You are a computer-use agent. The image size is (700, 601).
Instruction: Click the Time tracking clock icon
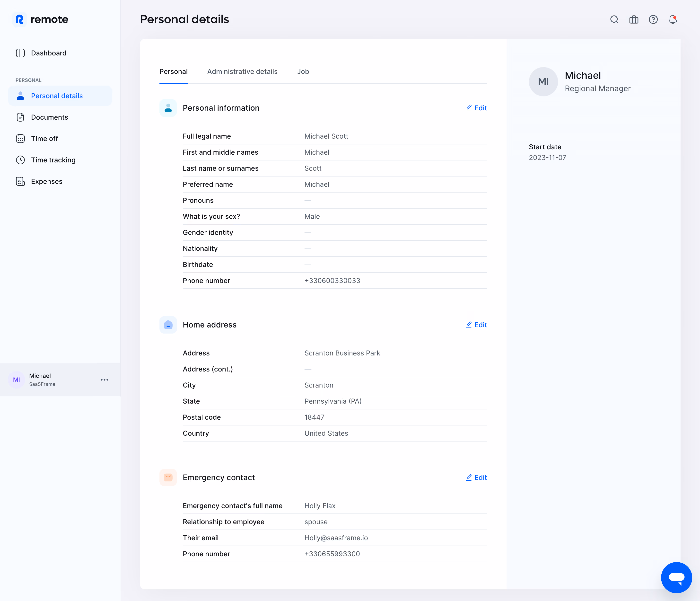(20, 160)
